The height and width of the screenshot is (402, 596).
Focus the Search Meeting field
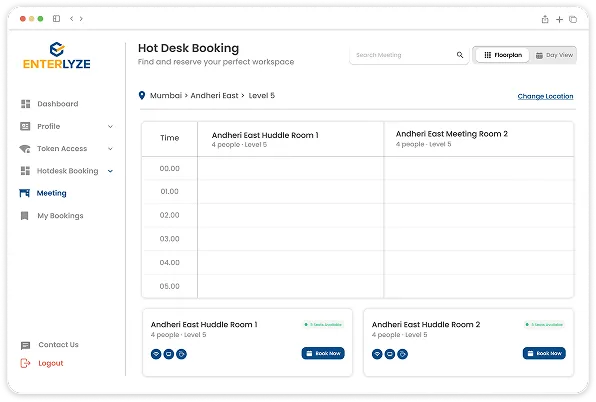409,55
